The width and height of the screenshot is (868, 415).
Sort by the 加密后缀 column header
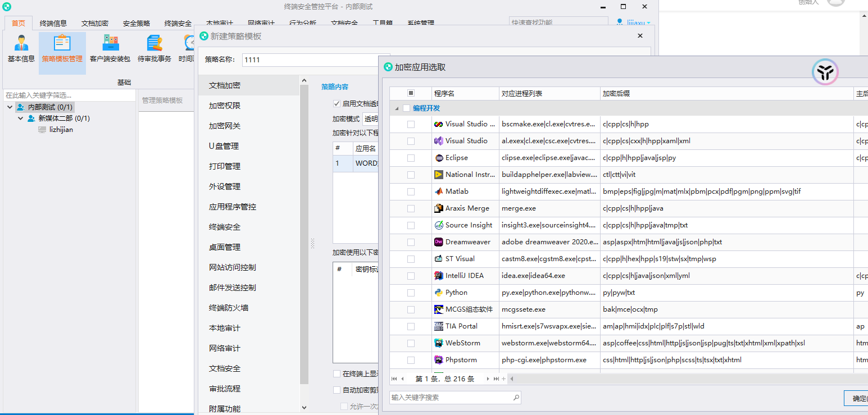point(727,93)
